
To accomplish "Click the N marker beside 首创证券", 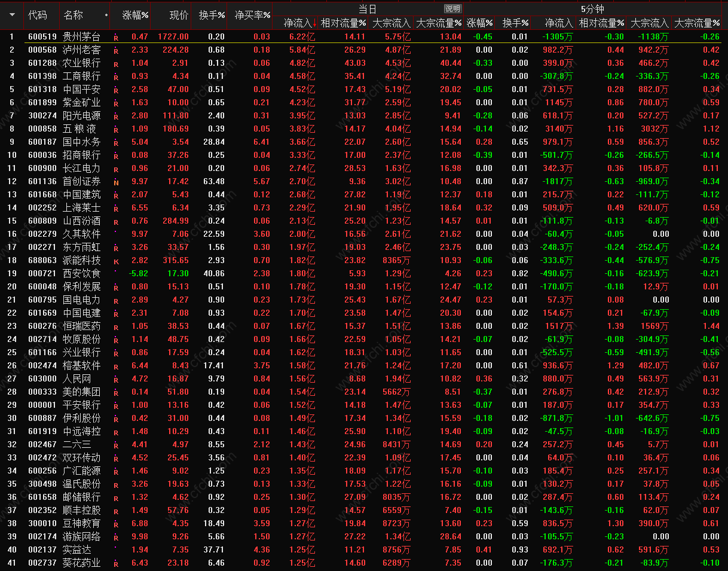I will pos(116,182).
